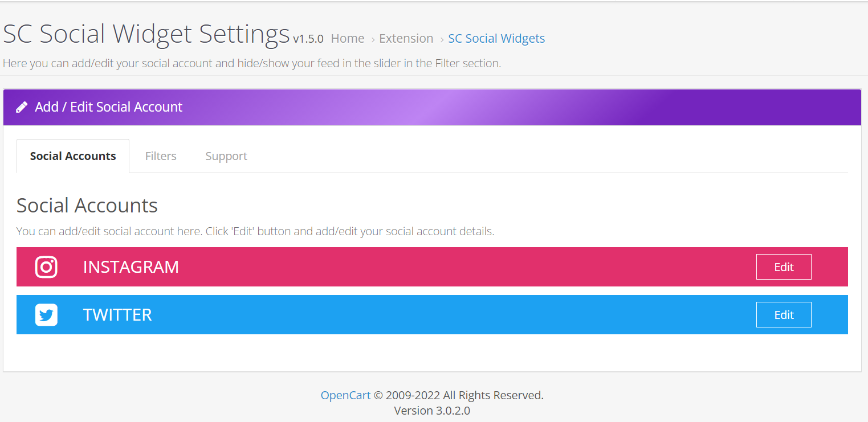The height and width of the screenshot is (422, 868).
Task: Click the SC Social Widget Settings title
Action: point(146,34)
